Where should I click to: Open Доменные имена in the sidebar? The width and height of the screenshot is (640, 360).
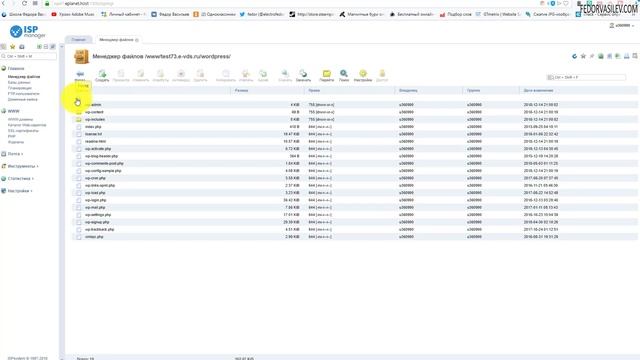pyautogui.click(x=22, y=100)
